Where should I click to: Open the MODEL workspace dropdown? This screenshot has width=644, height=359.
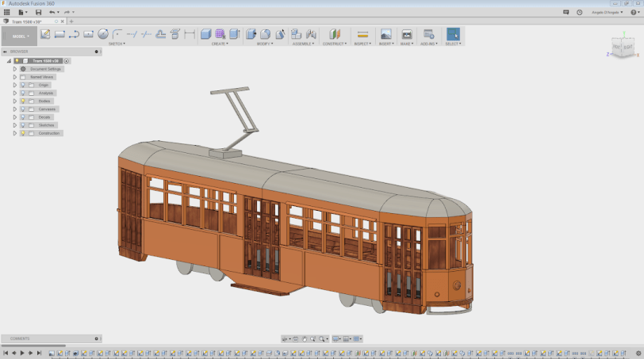point(19,36)
